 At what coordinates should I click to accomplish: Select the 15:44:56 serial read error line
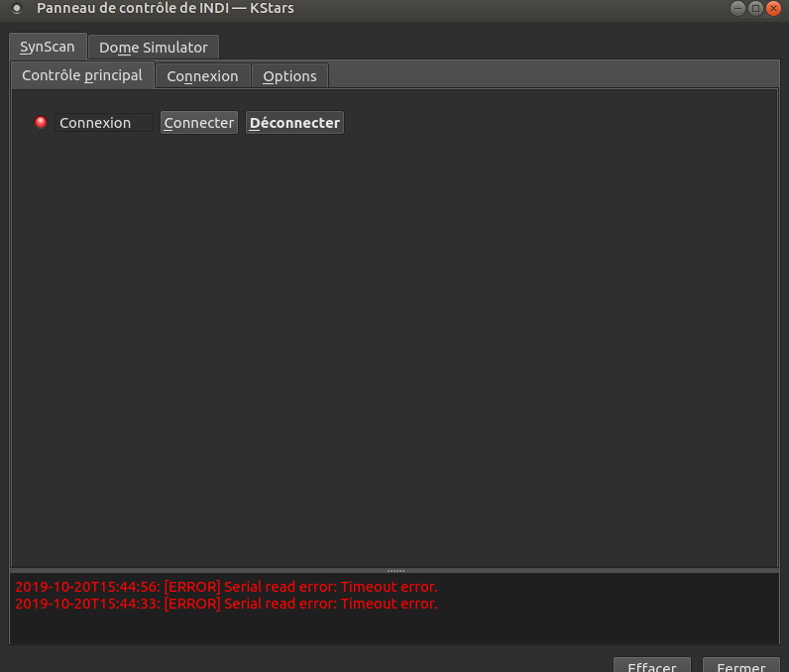tap(226, 587)
